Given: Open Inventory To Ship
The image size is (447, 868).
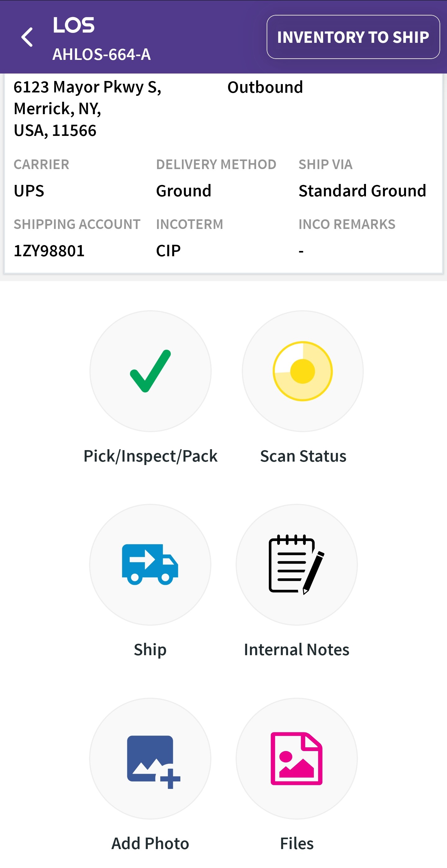Looking at the screenshot, I should (353, 37).
